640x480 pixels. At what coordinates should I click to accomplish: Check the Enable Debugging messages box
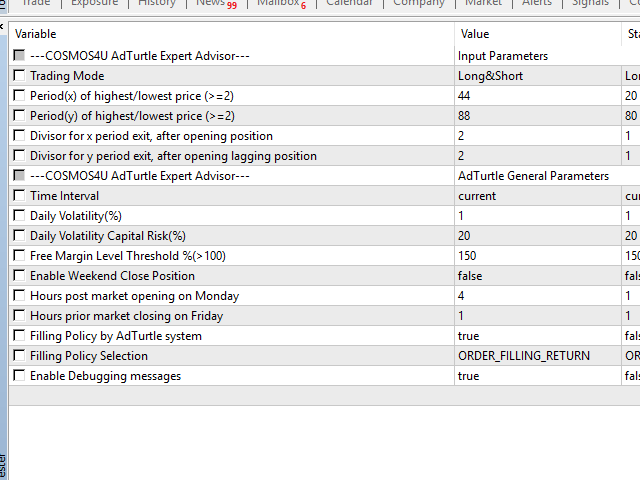tap(20, 376)
